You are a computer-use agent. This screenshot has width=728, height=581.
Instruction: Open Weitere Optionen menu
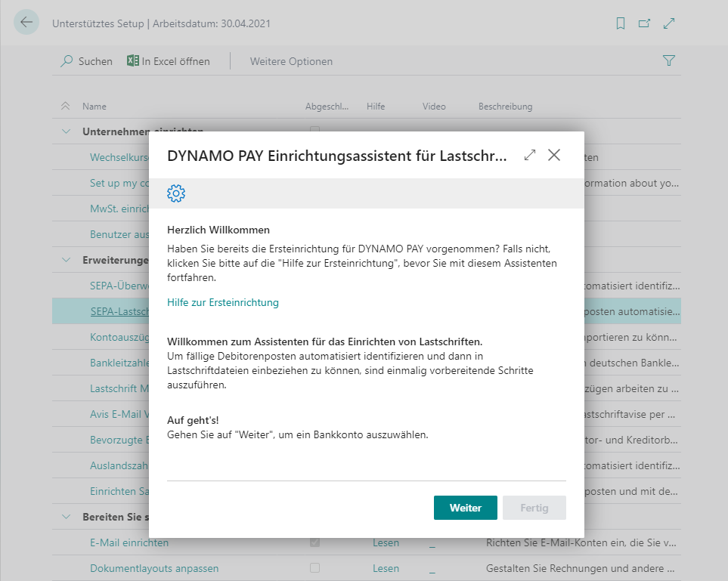click(291, 61)
